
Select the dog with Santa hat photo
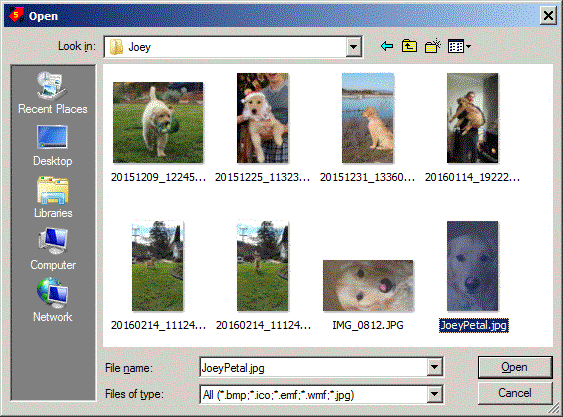click(262, 118)
